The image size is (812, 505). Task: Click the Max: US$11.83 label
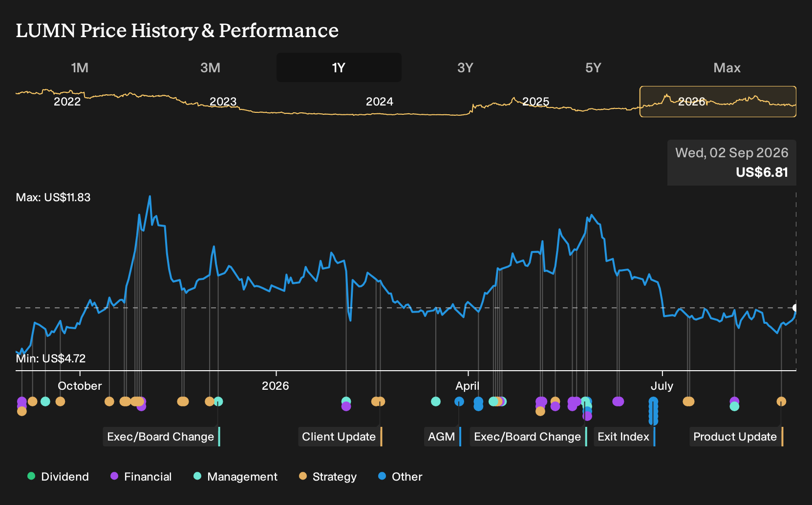coord(53,197)
